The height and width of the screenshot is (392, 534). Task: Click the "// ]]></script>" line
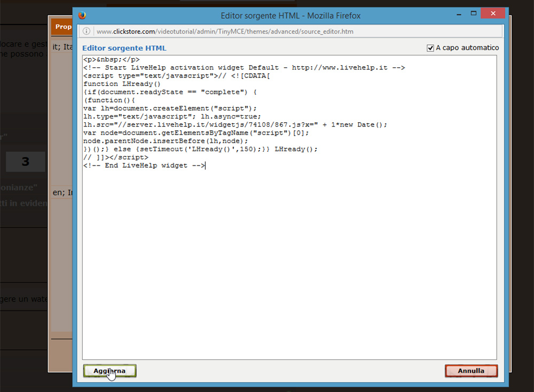click(x=116, y=158)
